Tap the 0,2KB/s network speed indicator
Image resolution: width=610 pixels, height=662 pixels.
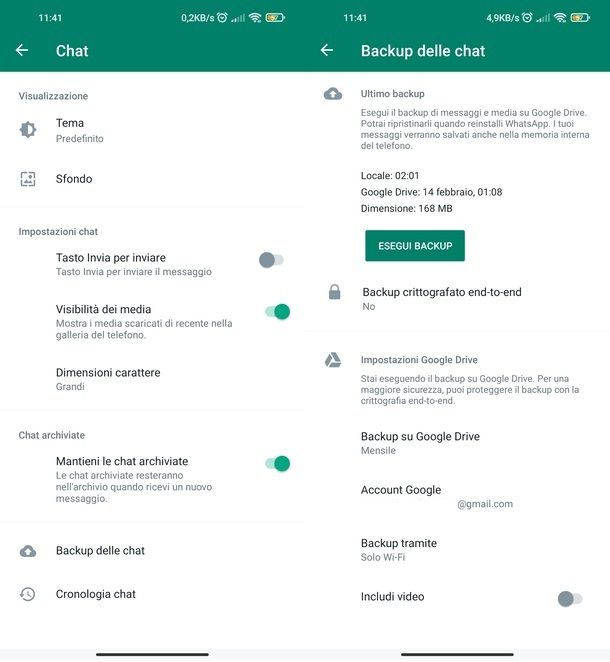198,18
